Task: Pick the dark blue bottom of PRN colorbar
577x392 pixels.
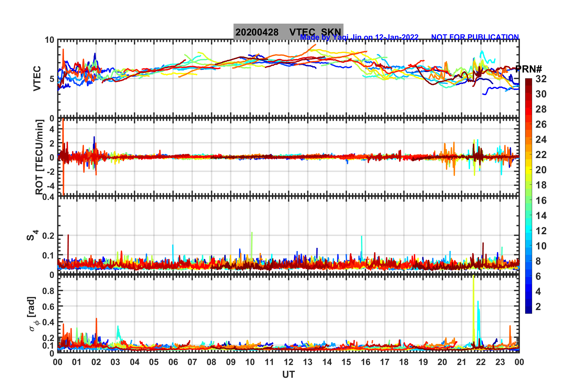Action: coord(528,310)
